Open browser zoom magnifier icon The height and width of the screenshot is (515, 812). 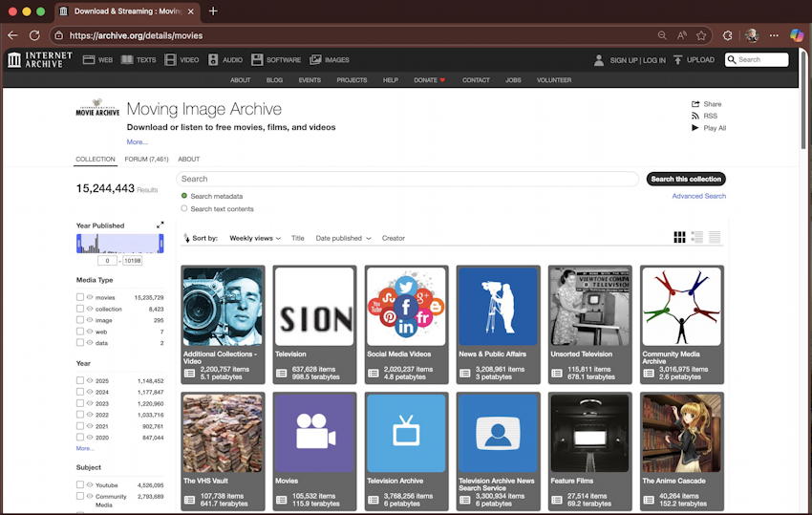662,35
